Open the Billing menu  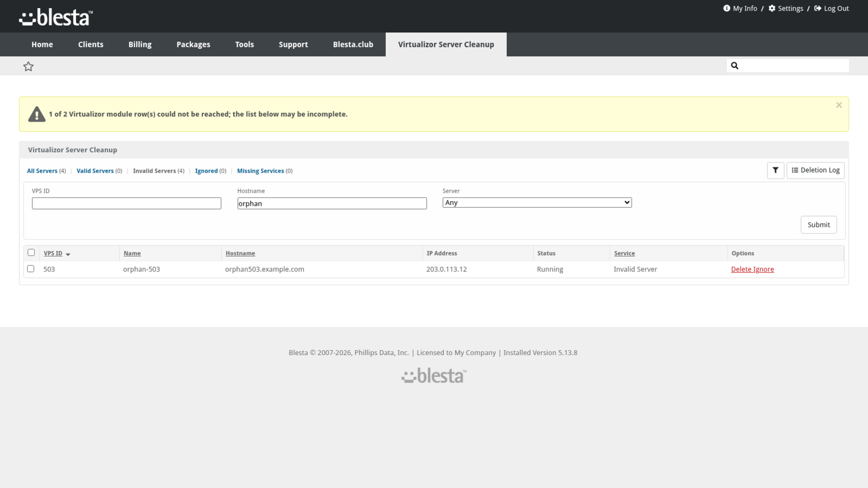click(140, 44)
